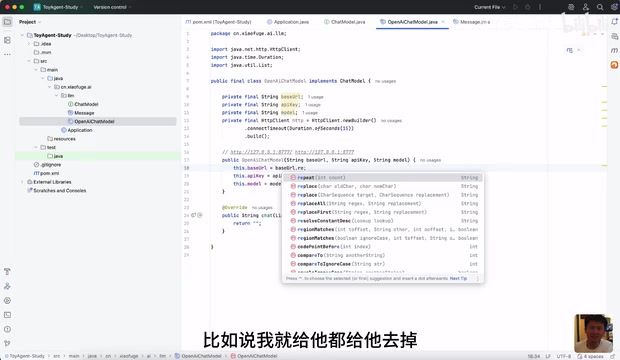Open the Structure tool window icon
Screen dimensions: 620x360
[7, 40]
